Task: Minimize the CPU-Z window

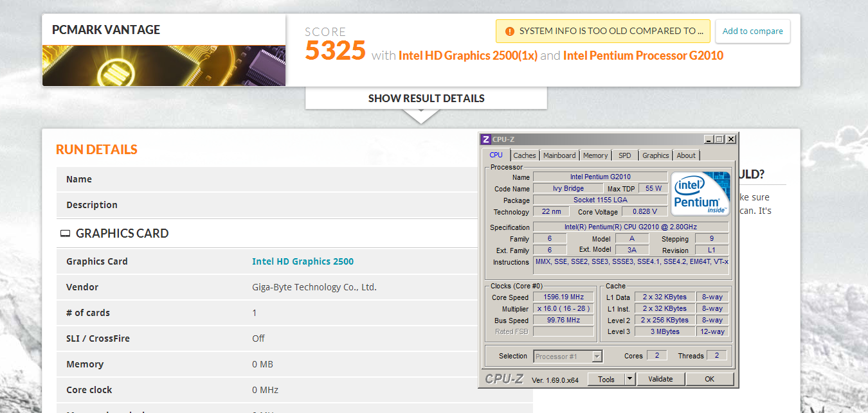Action: 709,139
